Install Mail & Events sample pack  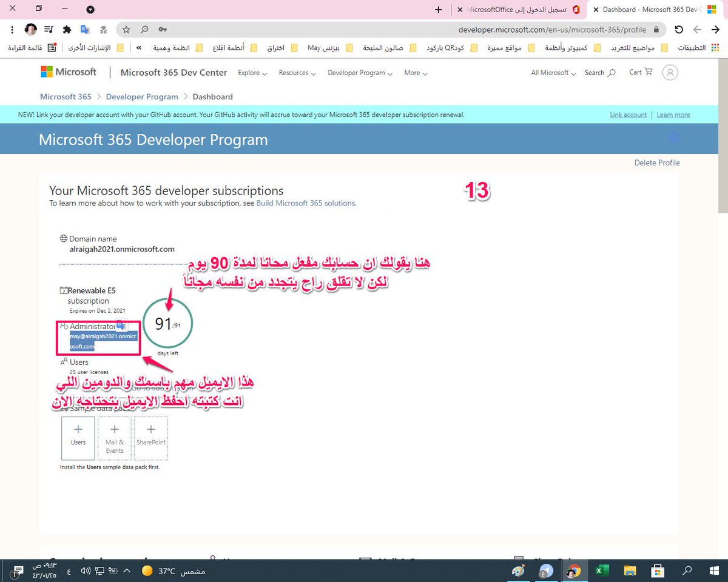pos(115,438)
